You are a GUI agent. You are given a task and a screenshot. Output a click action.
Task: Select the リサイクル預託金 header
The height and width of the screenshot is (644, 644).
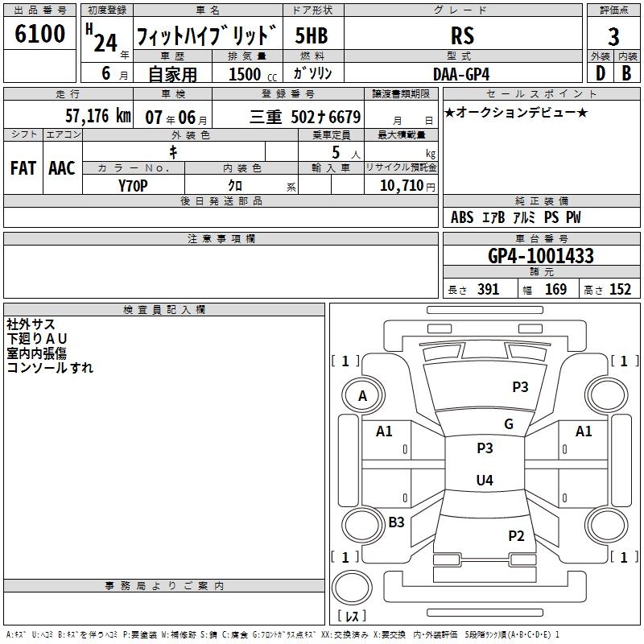click(401, 167)
